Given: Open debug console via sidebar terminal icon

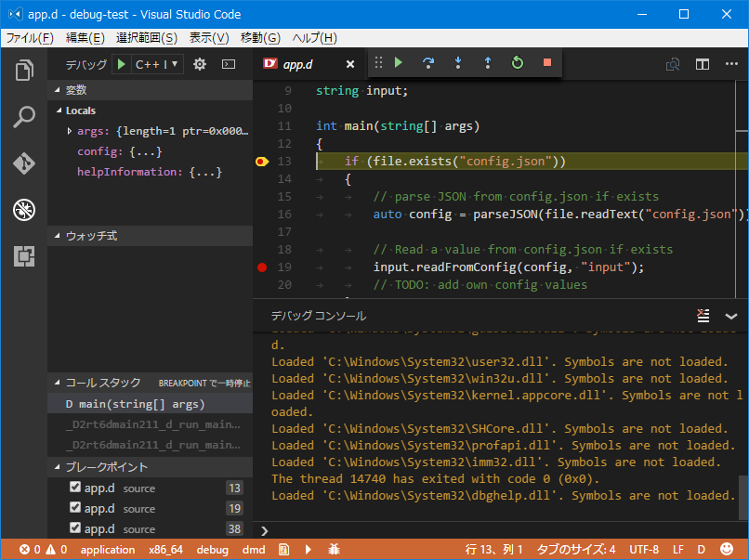Looking at the screenshot, I should pyautogui.click(x=229, y=64).
